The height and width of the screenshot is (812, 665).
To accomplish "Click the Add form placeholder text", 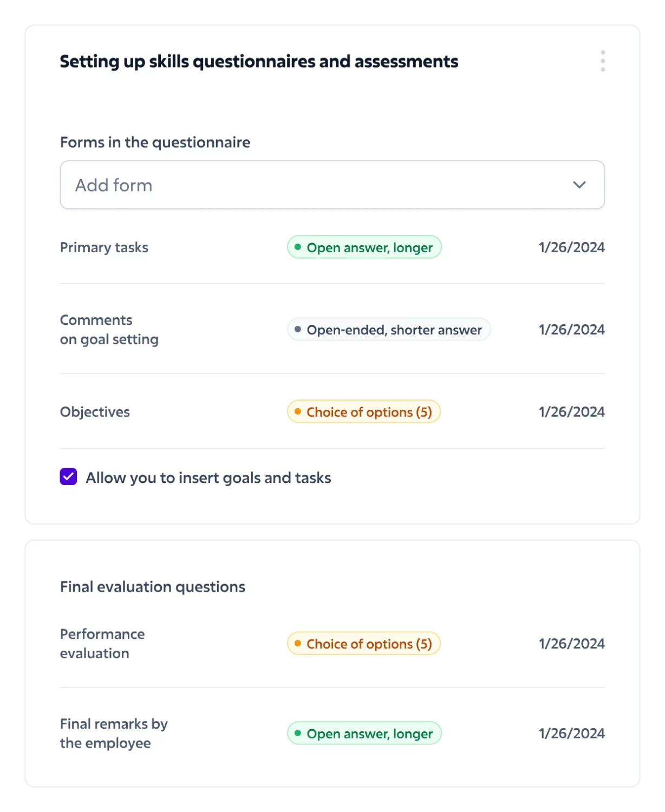I will click(x=114, y=185).
